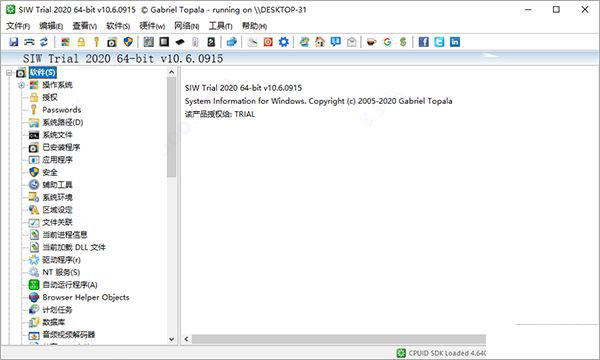Select the 授权 tree item

click(x=50, y=97)
